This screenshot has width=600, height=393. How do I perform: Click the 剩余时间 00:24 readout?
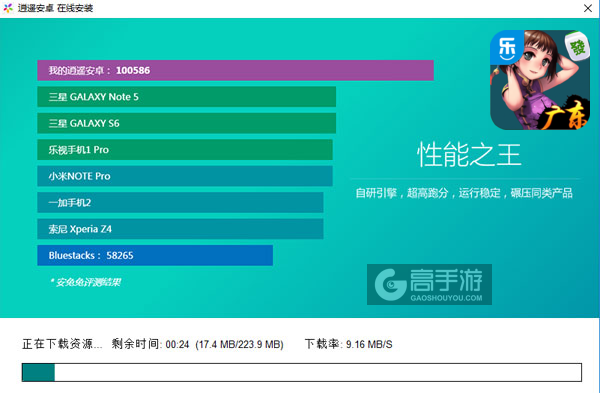(x=150, y=344)
